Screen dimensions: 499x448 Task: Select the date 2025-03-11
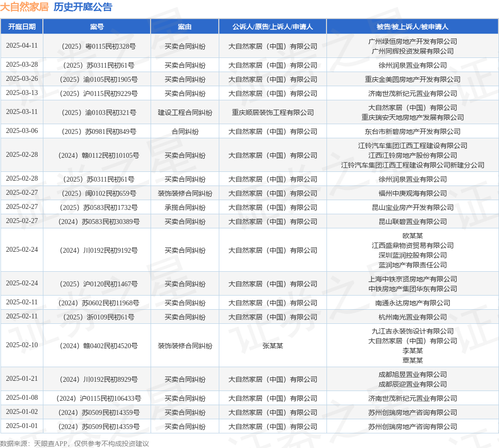coord(21,112)
